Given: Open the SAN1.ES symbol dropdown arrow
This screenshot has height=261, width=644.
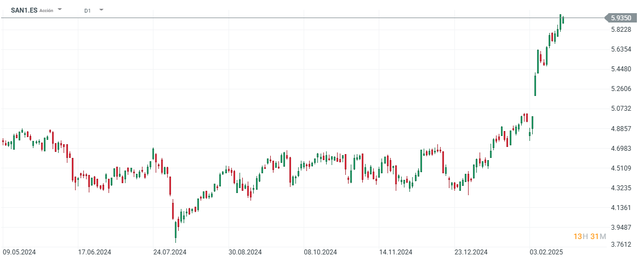Looking at the screenshot, I should coord(60,10).
